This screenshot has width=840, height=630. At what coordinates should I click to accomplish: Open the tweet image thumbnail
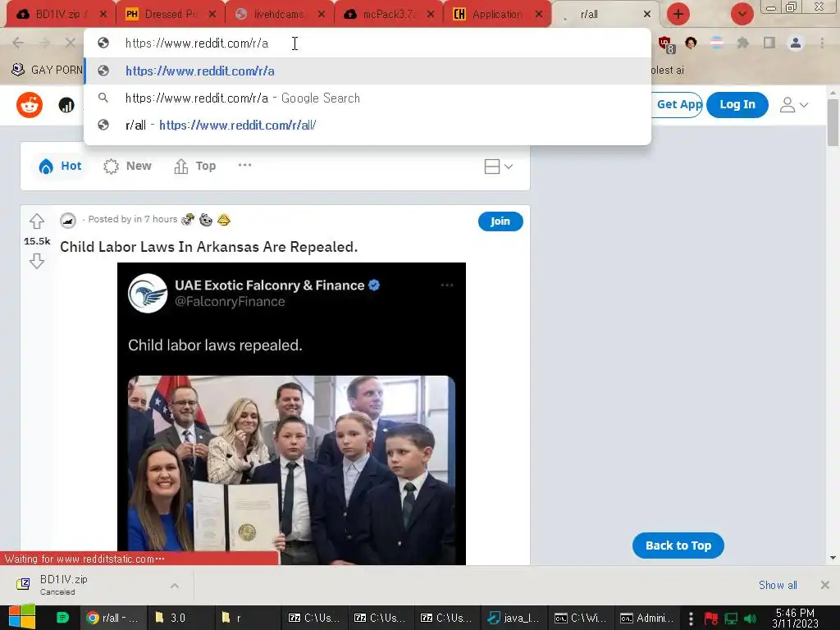point(291,470)
